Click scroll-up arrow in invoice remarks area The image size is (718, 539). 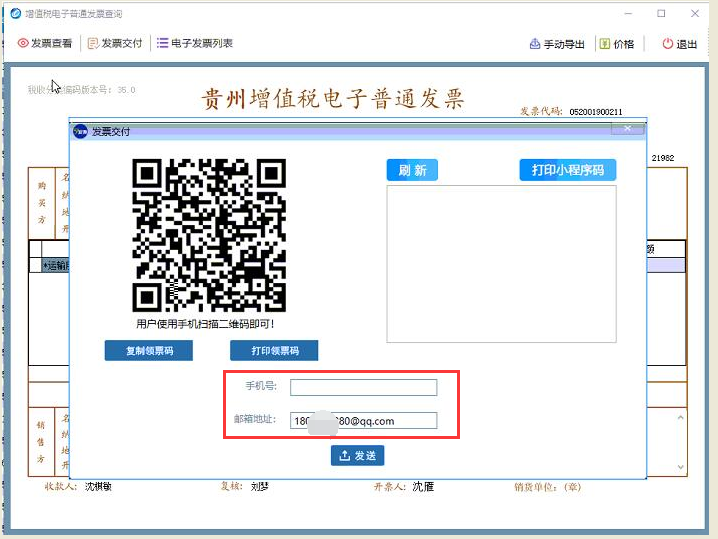coord(680,417)
